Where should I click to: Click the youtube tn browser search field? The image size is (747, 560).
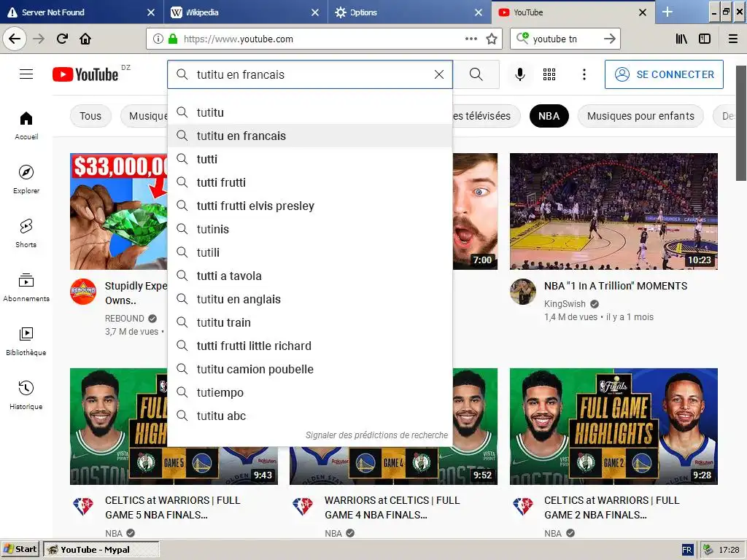pyautogui.click(x=565, y=39)
